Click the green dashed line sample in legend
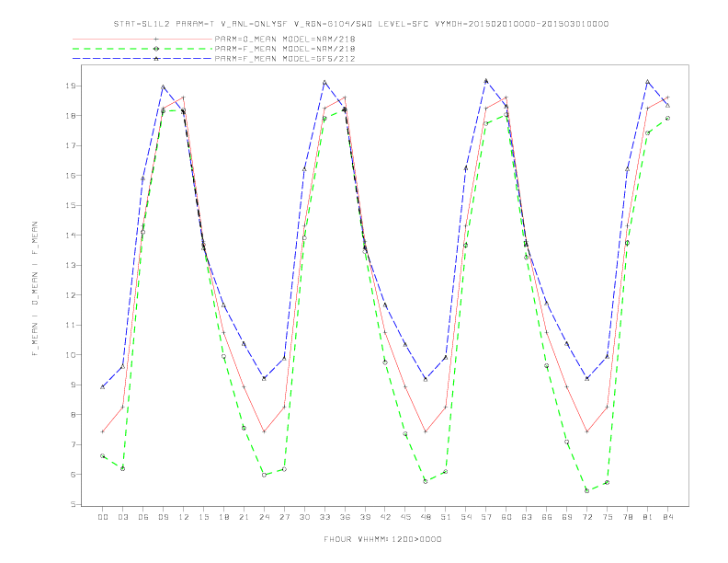Screen dimensions: 728x563 pyautogui.click(x=142, y=49)
